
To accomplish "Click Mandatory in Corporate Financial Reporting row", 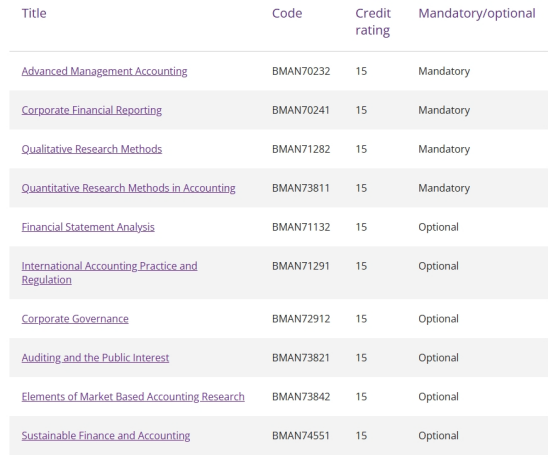I will [444, 110].
